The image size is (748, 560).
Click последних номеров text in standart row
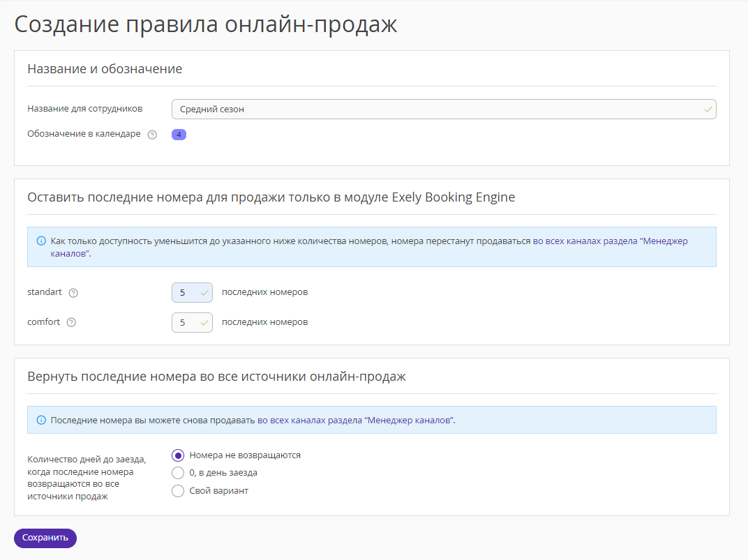coord(264,292)
